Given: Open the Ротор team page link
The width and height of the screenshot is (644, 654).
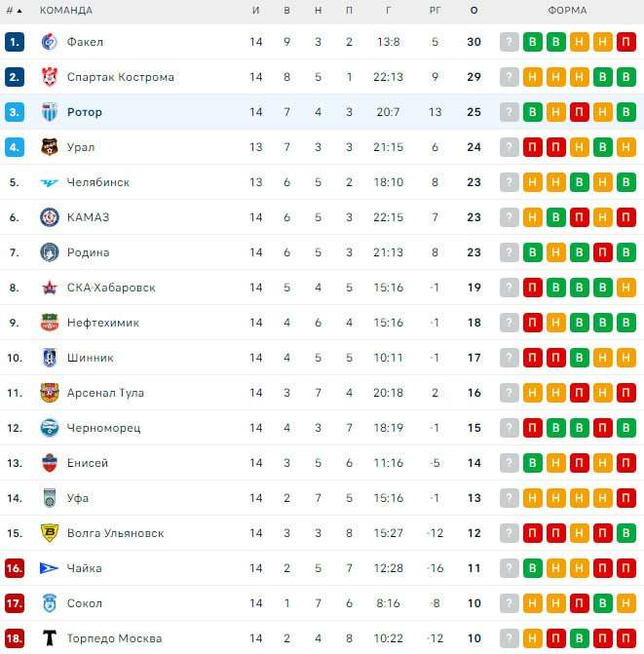Looking at the screenshot, I should tap(85, 112).
